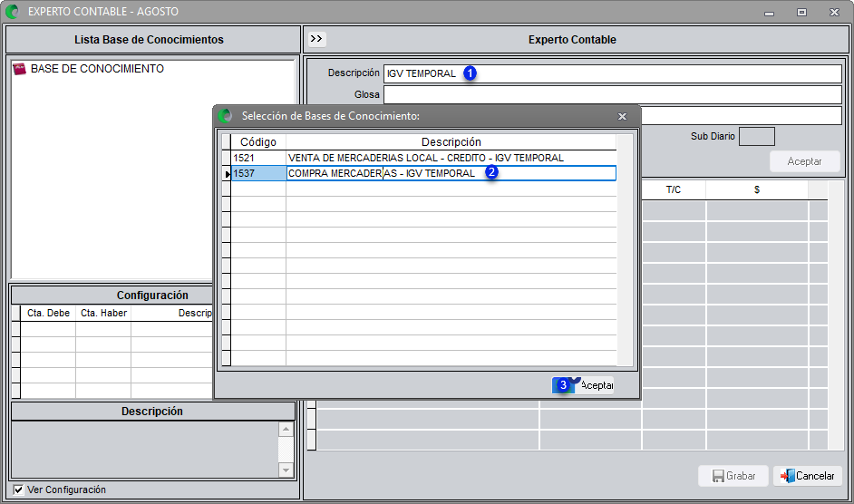Click Cta. Haber column header
The image size is (854, 504).
103,314
